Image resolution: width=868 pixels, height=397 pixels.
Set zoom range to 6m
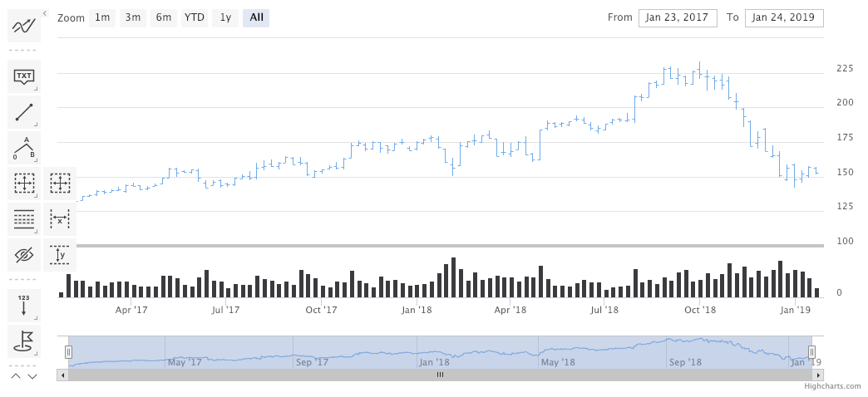(x=163, y=17)
